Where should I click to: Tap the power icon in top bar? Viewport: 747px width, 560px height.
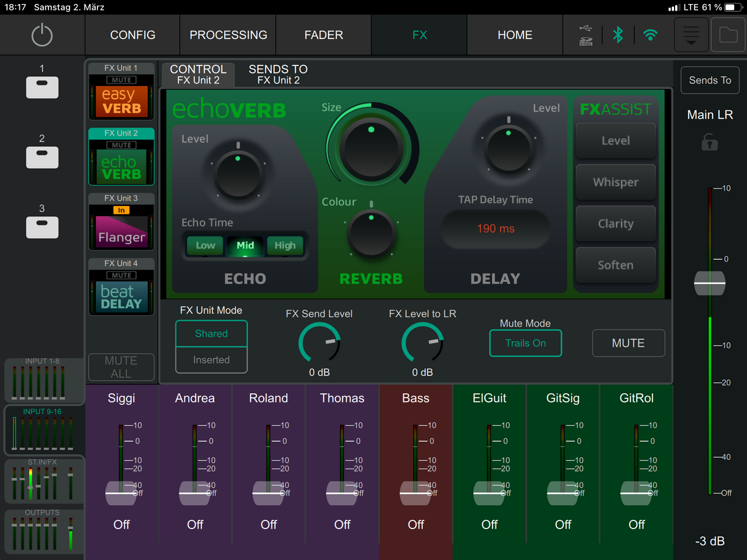42,35
